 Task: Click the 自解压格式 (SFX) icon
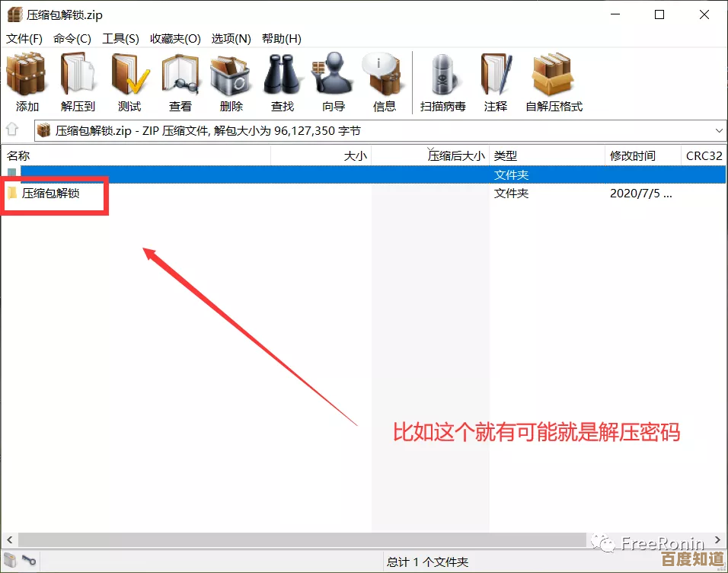[x=554, y=82]
